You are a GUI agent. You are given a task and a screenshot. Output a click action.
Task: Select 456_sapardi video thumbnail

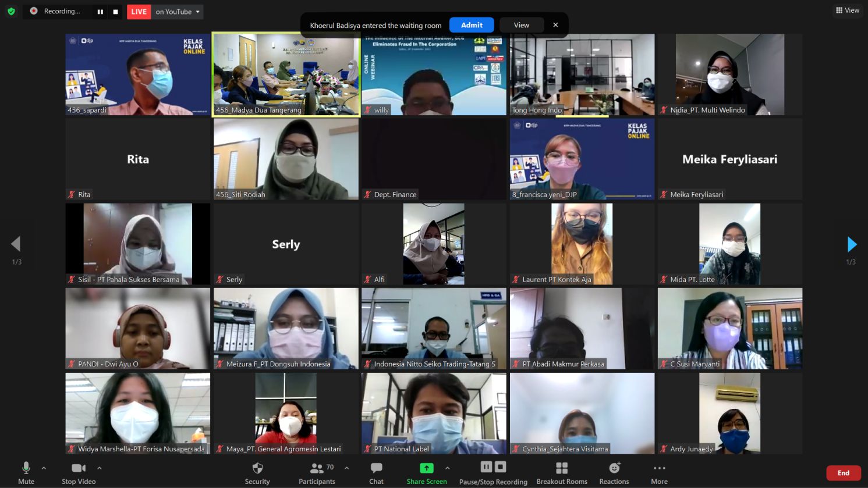coord(138,74)
